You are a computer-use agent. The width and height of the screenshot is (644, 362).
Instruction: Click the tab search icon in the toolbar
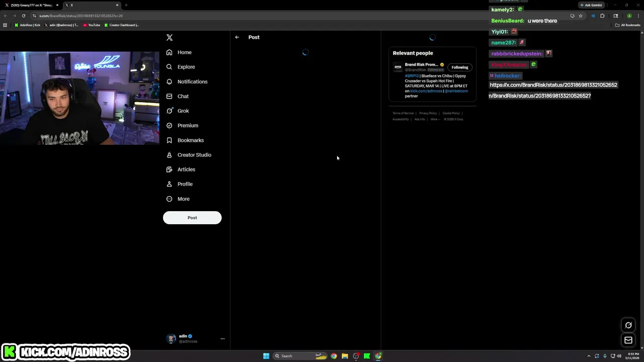click(x=616, y=16)
